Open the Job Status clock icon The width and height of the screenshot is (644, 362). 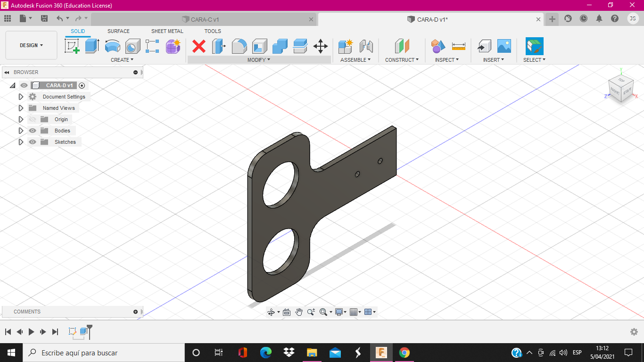(584, 18)
